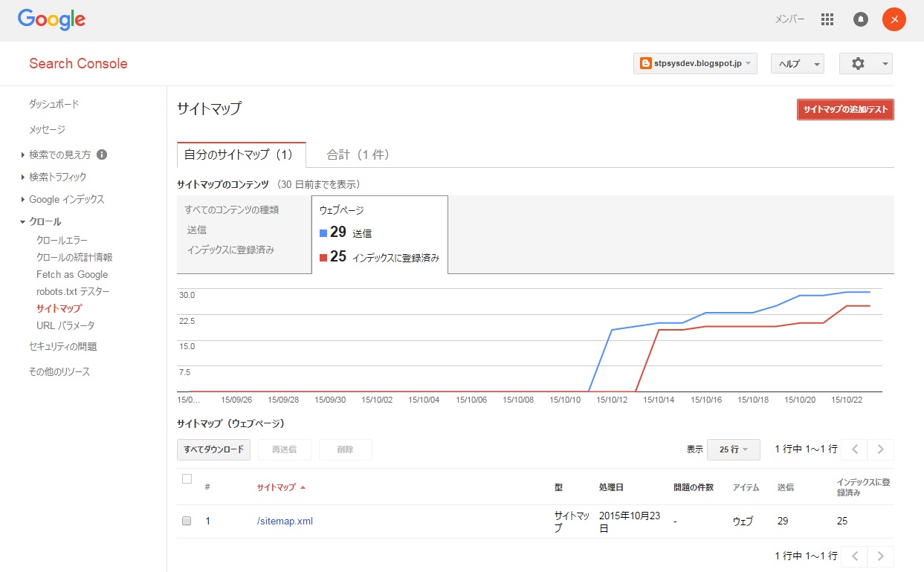This screenshot has height=572, width=924.
Task: Open クロールの統計情報 in the sidebar
Action: 74,257
